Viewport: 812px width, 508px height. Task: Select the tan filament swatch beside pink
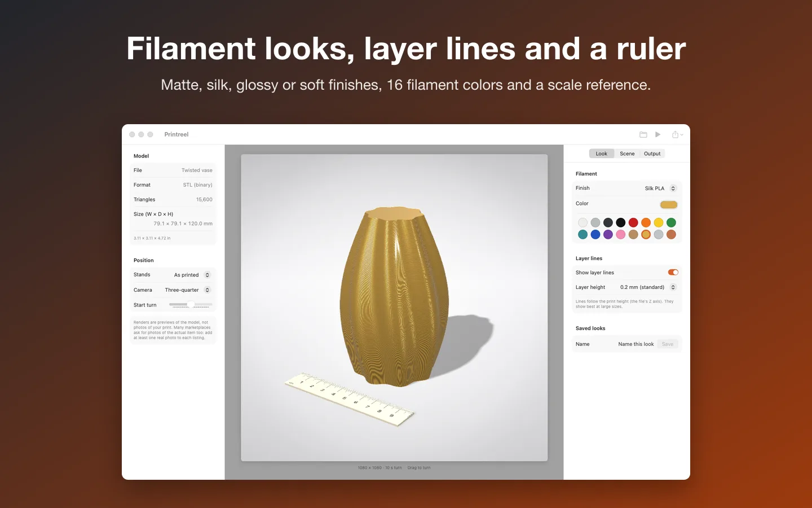point(633,234)
